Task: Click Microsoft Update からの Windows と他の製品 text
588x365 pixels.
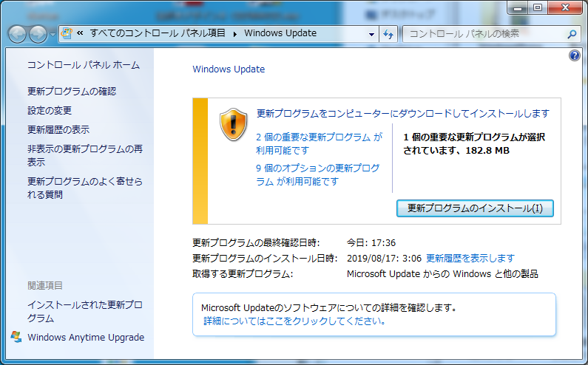Action: (442, 274)
